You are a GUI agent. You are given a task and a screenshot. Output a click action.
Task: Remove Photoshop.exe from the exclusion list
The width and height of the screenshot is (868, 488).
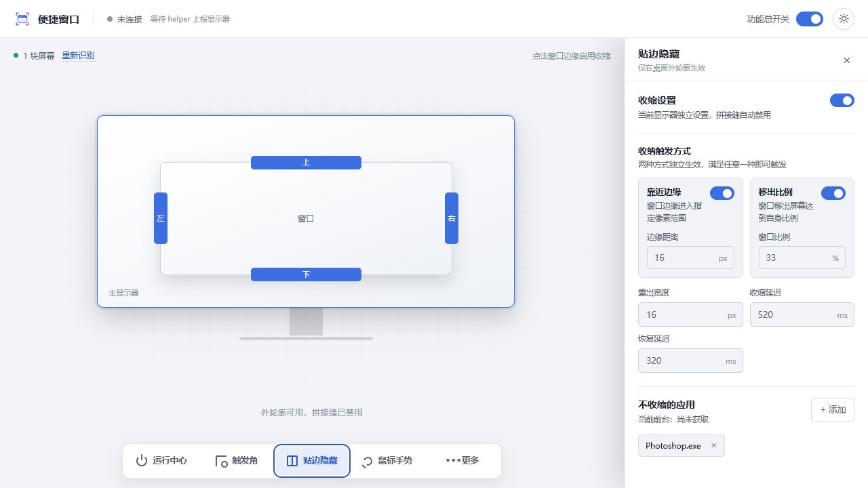click(x=713, y=445)
